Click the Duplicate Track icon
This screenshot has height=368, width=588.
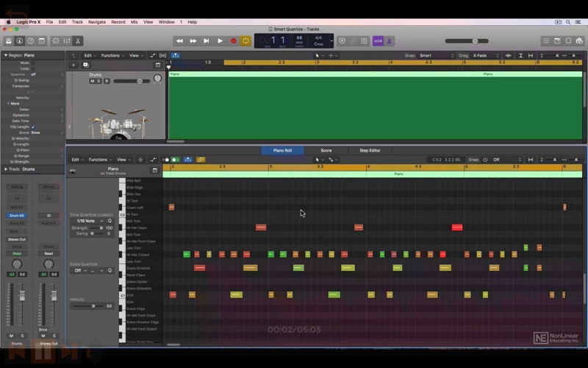86,65
